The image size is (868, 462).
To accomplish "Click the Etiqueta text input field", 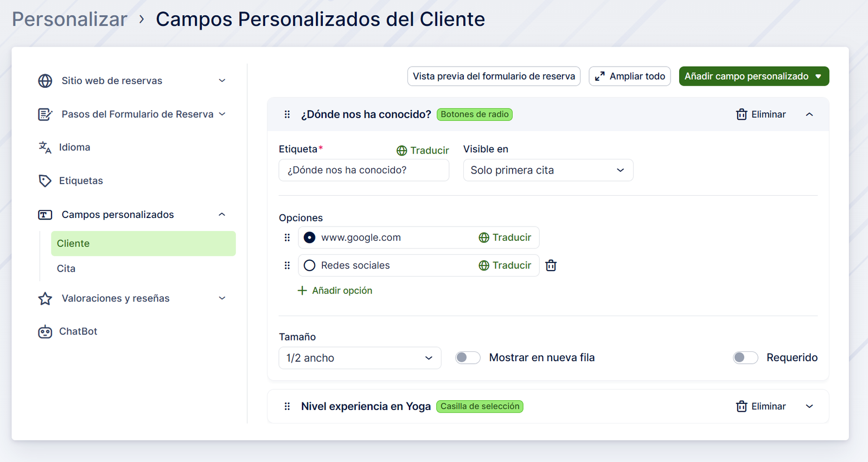I will point(363,170).
